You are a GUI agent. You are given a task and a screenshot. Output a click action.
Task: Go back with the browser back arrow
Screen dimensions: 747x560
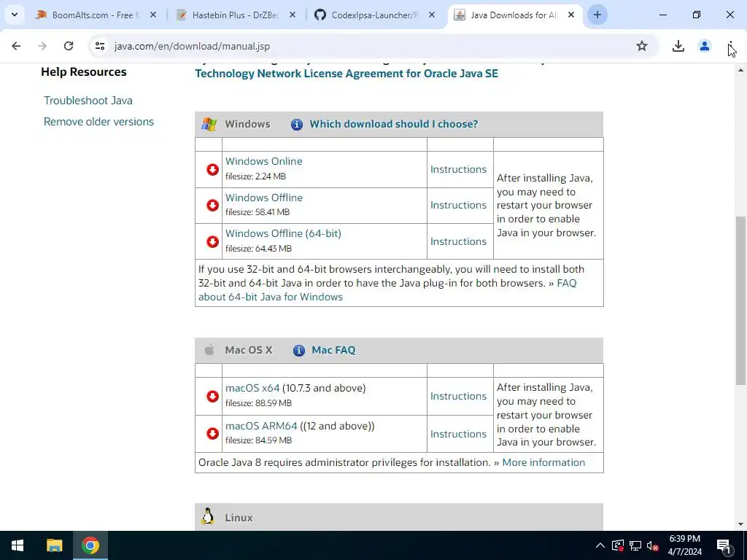[16, 46]
